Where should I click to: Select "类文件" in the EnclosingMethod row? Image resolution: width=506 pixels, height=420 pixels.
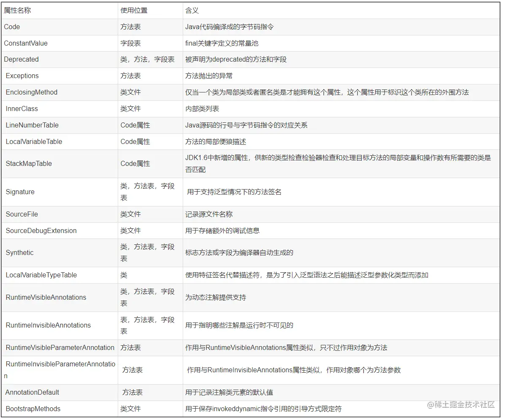(130, 92)
